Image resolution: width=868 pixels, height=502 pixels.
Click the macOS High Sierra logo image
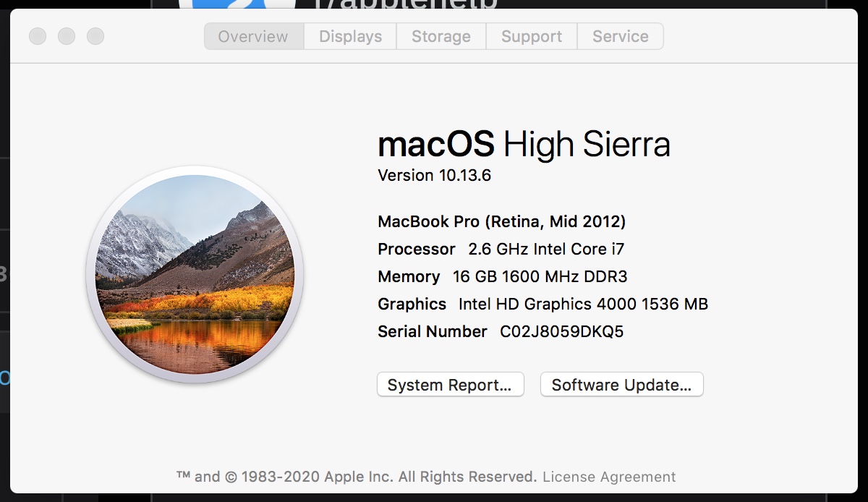tap(195, 275)
